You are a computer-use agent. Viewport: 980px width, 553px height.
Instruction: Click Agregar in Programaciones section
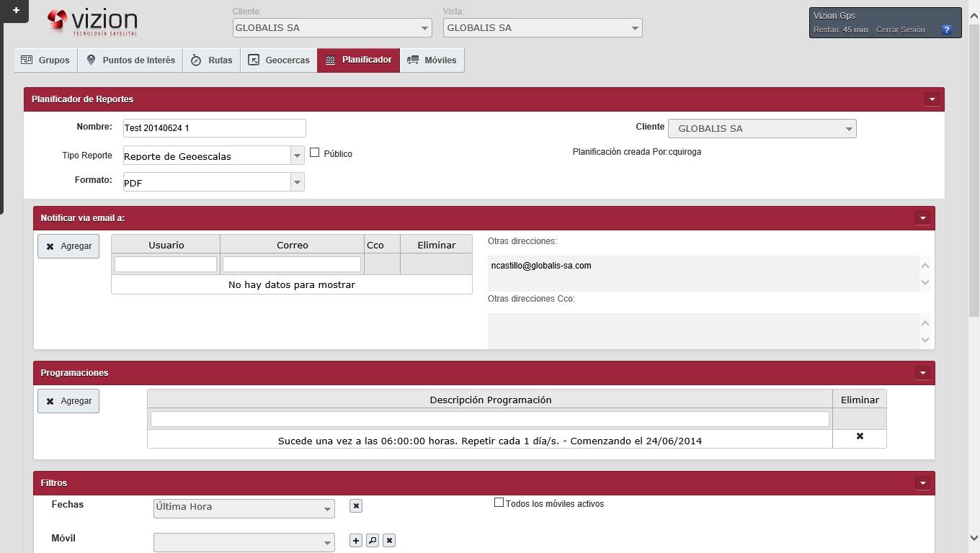tap(68, 401)
